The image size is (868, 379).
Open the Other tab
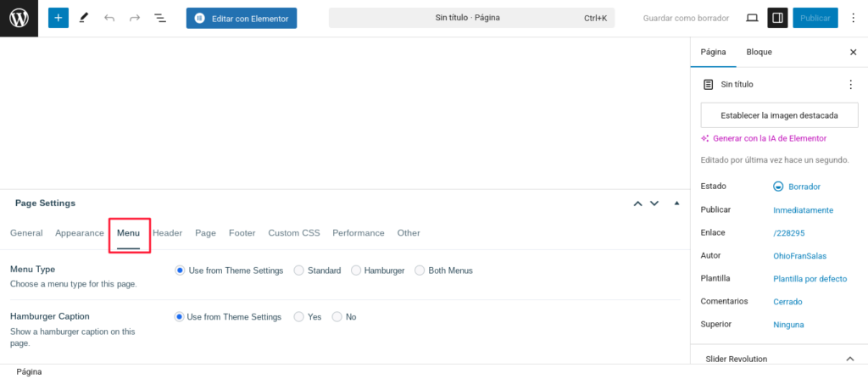409,233
